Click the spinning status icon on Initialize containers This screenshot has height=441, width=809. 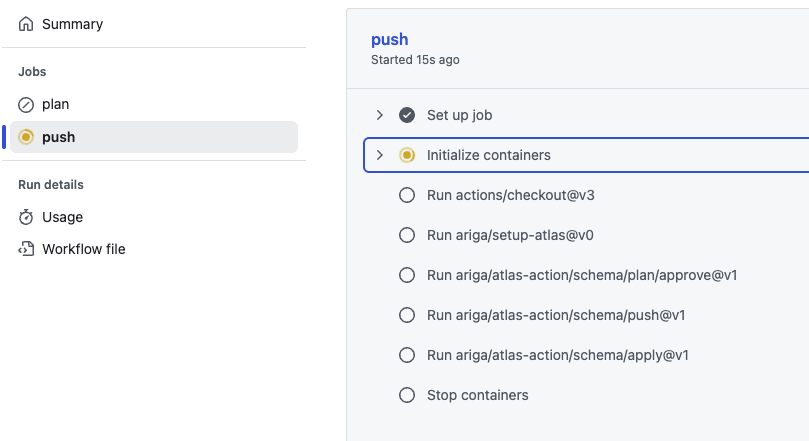(x=407, y=155)
